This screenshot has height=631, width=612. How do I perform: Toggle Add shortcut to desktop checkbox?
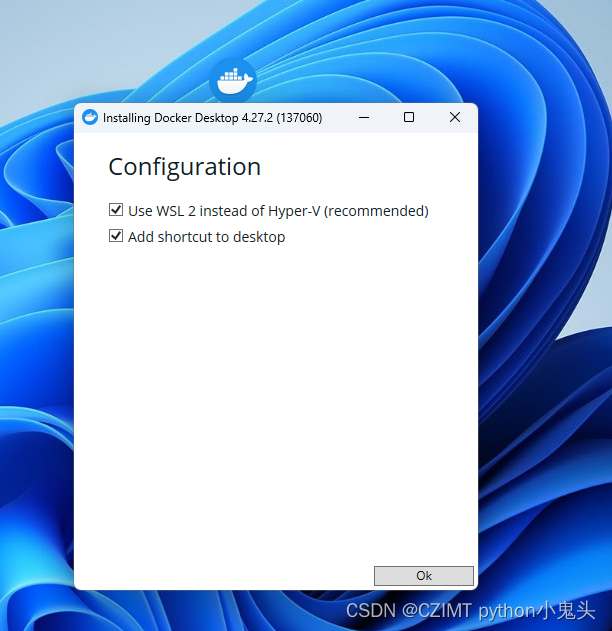(x=116, y=236)
